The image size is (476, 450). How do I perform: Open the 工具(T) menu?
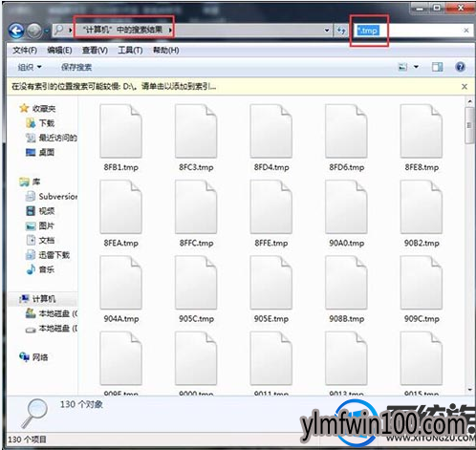click(x=130, y=51)
